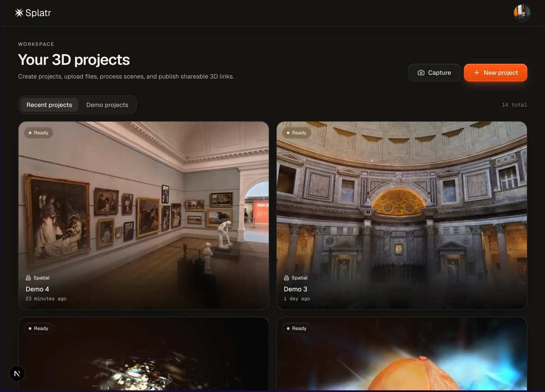Open the dark sparkle project thumbnail

144,354
